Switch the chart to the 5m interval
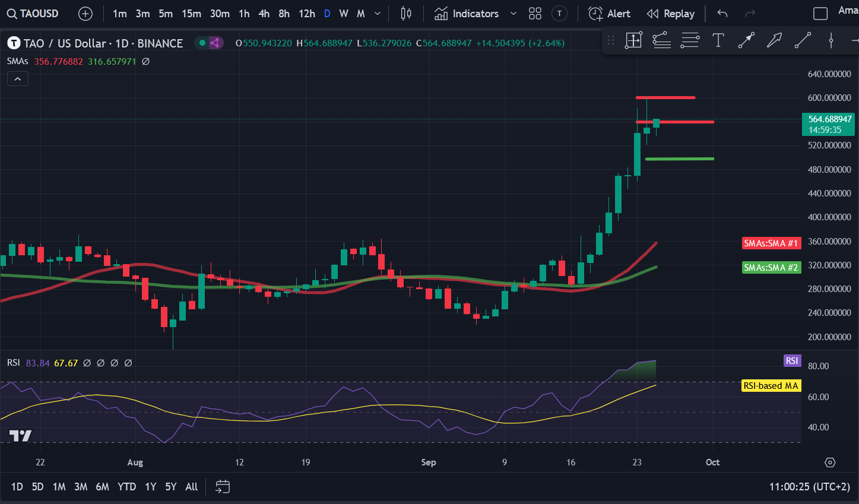The image size is (859, 504). (x=166, y=14)
